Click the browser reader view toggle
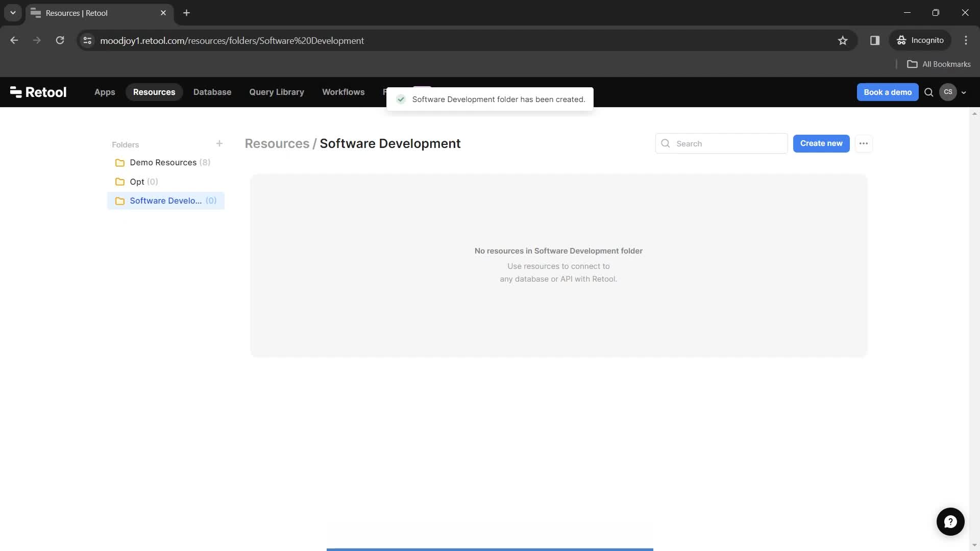Viewport: 980px width, 551px height. coord(874,40)
